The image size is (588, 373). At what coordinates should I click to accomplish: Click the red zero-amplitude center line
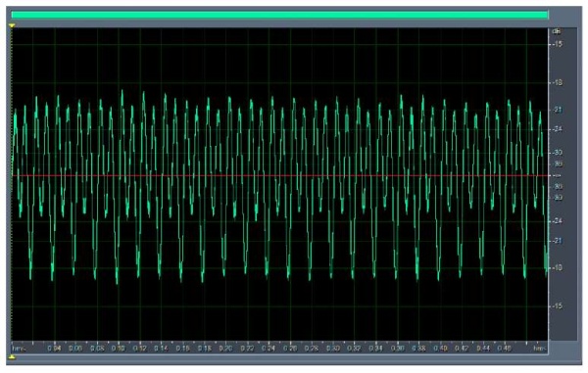click(279, 175)
